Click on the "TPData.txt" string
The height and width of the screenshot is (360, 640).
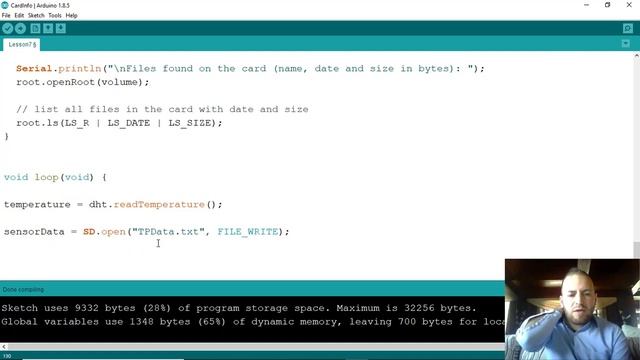(168, 232)
